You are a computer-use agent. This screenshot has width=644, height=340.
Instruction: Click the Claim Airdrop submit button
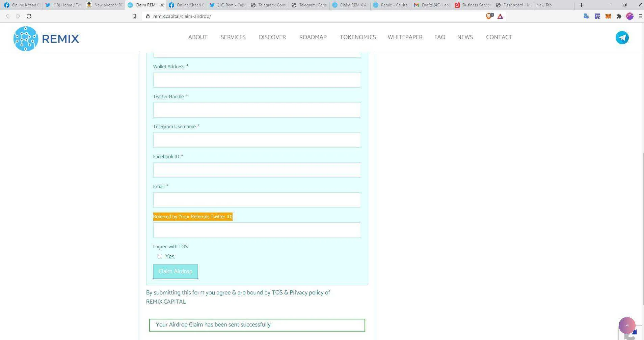point(176,272)
